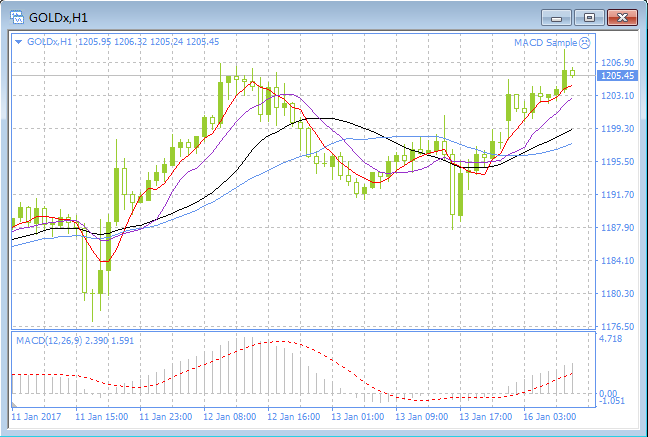Click the price scale value 1191.70
648x437 pixels.
617,194
